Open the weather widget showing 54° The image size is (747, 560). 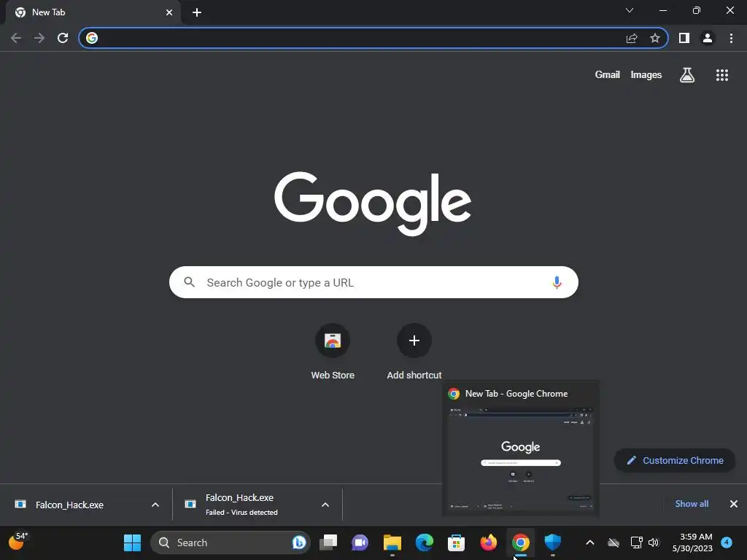click(x=18, y=542)
